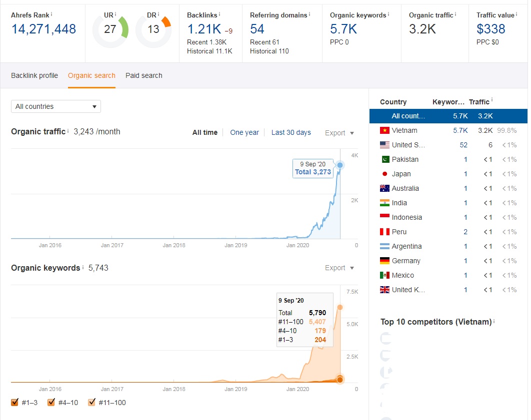
Task: Open the Paid search tab
Action: click(144, 75)
